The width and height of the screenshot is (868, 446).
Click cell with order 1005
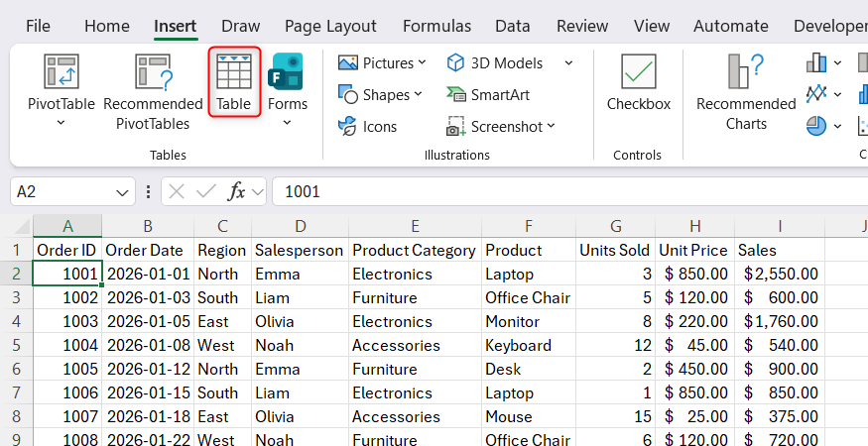coord(67,369)
